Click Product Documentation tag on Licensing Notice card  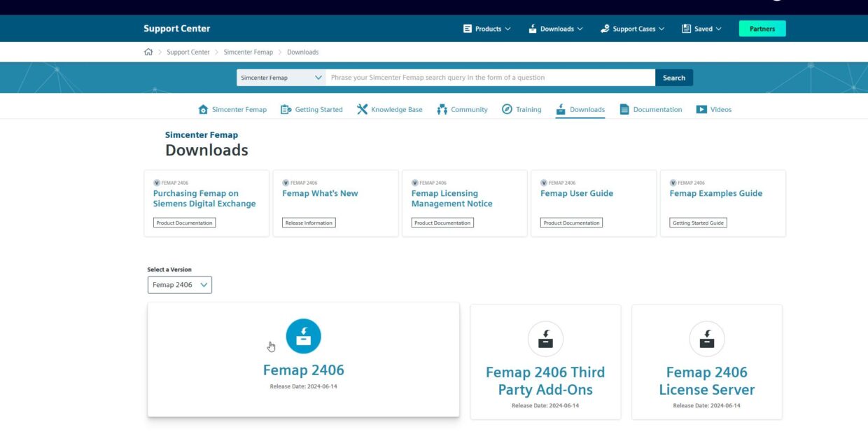click(x=442, y=223)
